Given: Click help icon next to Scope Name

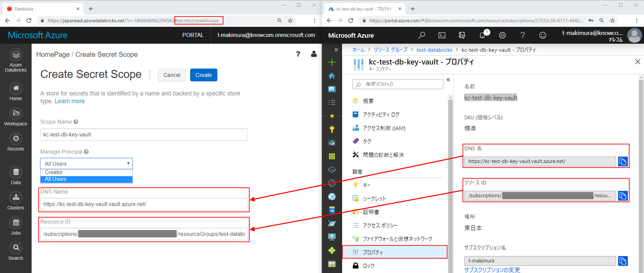Looking at the screenshot, I should (76, 122).
